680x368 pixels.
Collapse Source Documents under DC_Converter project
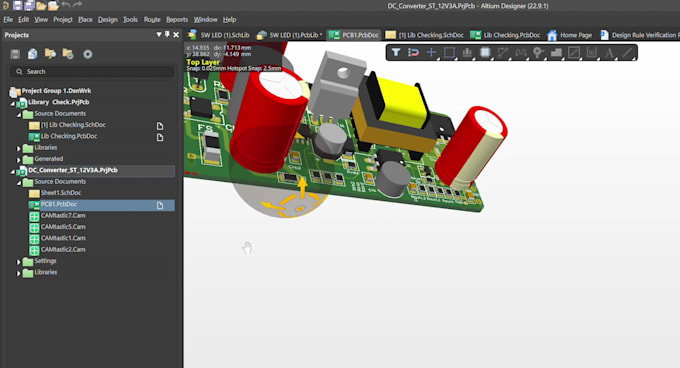(19, 182)
